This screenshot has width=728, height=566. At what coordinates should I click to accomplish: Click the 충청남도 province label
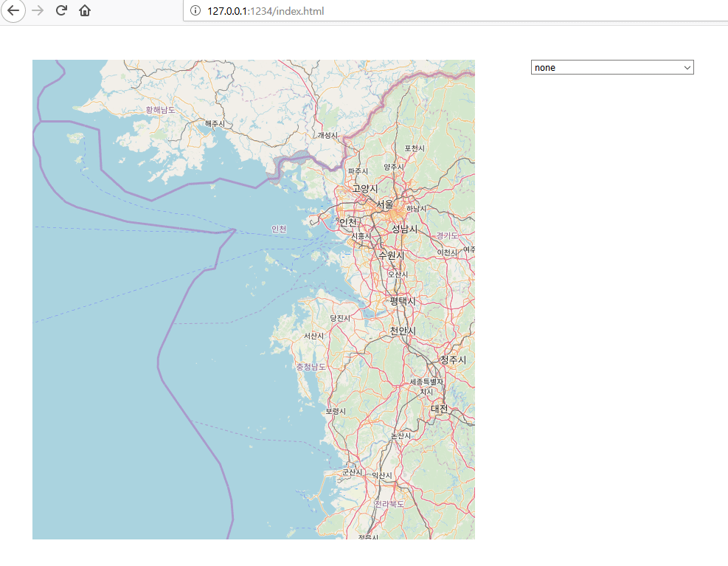(311, 367)
